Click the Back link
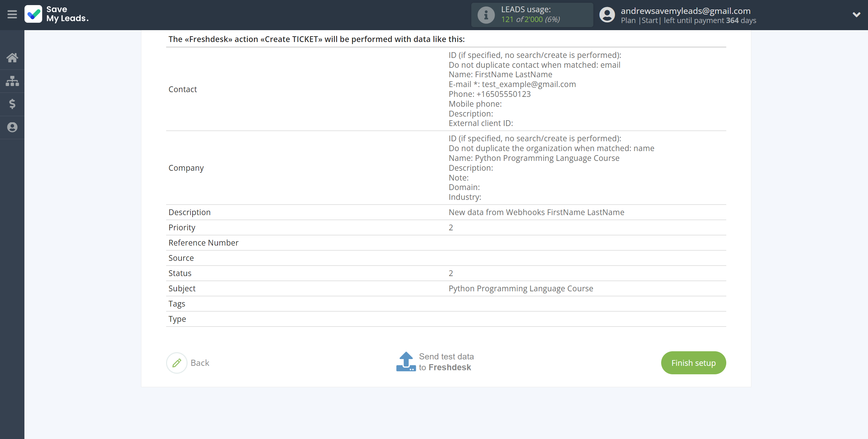The width and height of the screenshot is (868, 439). coord(200,363)
